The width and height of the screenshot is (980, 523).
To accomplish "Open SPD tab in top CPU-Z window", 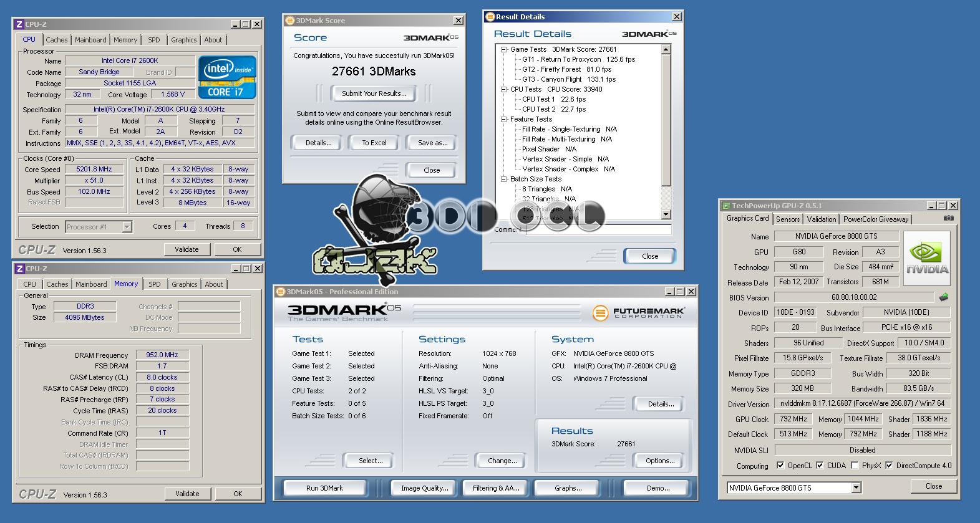I will (x=154, y=40).
